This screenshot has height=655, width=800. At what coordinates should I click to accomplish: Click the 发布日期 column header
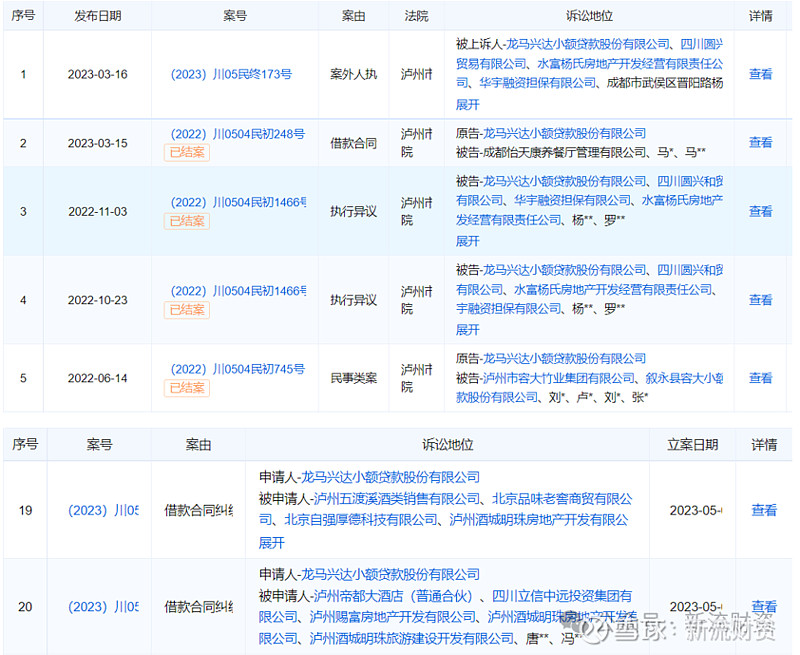click(97, 16)
